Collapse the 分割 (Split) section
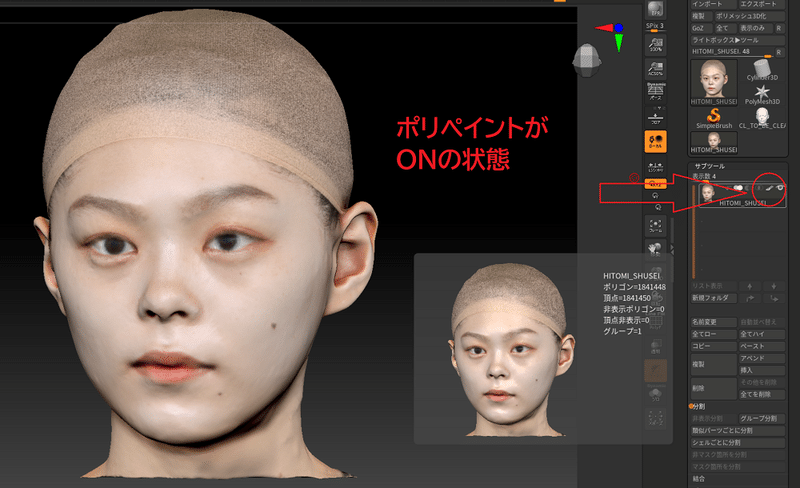 (x=698, y=407)
